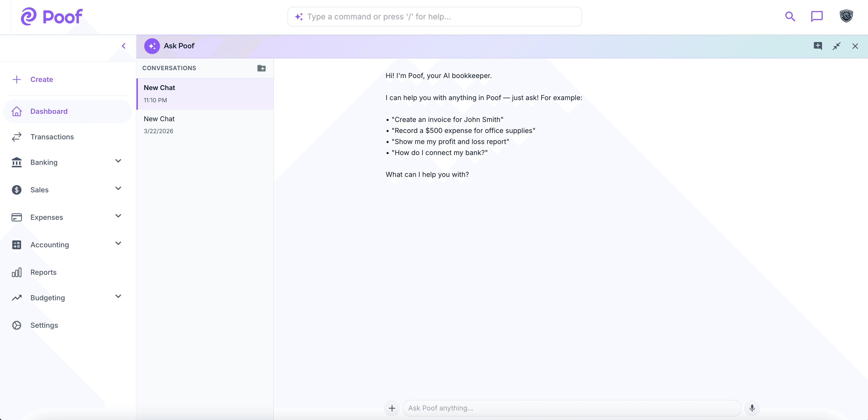
Task: Click the Sales dollar icon
Action: pos(16,190)
